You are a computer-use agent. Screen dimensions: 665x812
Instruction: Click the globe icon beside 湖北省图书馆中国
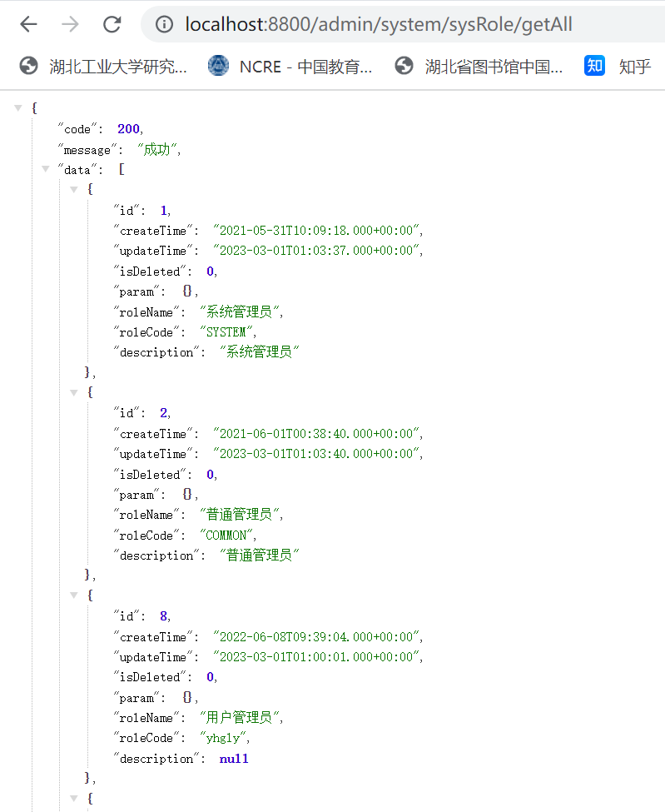404,66
